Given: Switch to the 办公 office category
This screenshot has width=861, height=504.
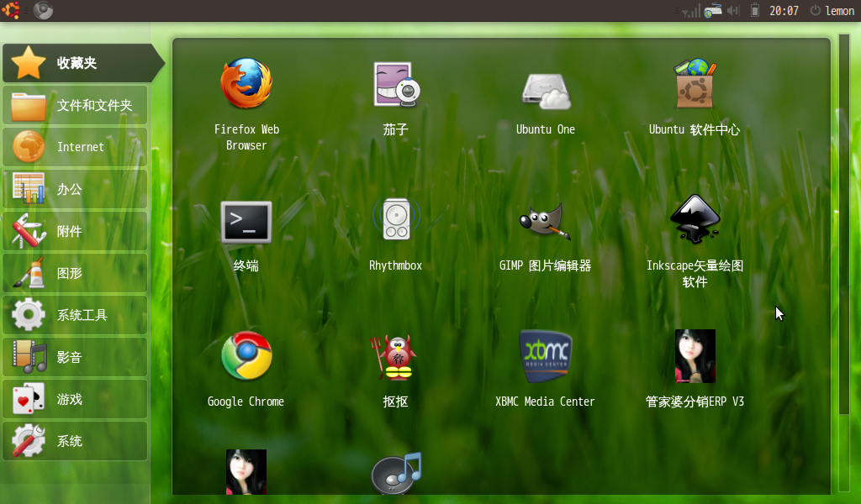Looking at the screenshot, I should pyautogui.click(x=75, y=189).
